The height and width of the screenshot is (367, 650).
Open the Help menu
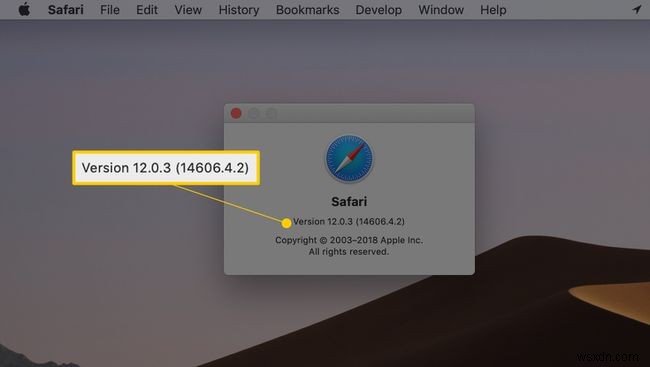pyautogui.click(x=493, y=10)
